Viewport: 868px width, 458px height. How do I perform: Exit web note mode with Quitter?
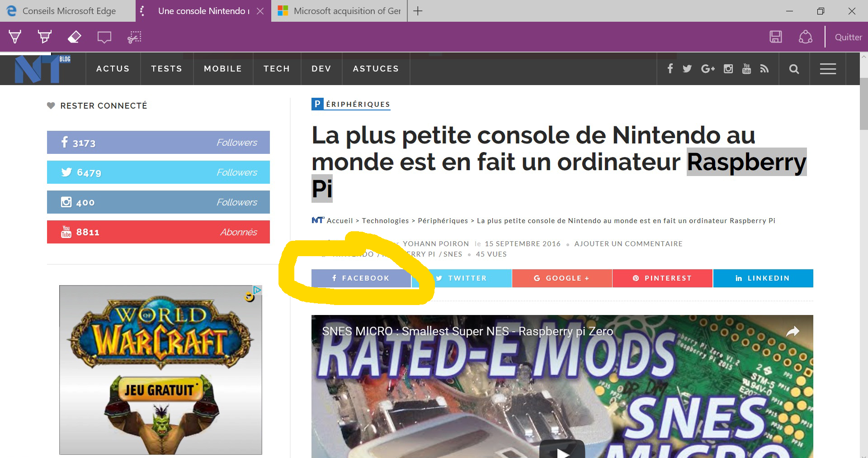(848, 37)
